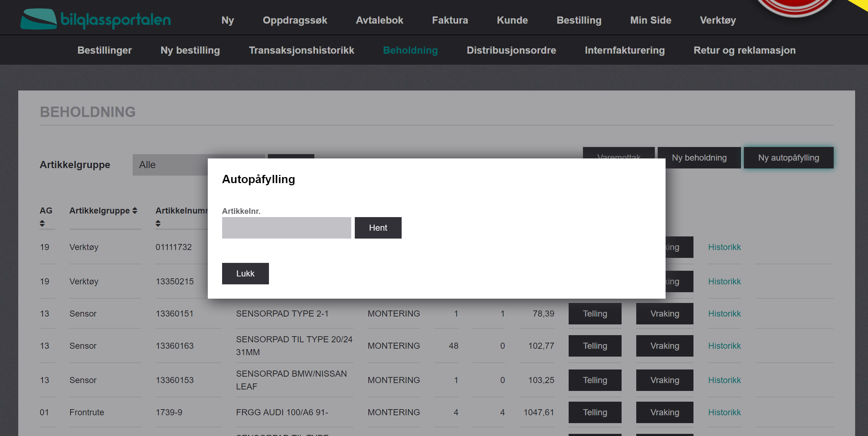Click the Artikkelnr. input field
This screenshot has width=868, height=436.
[x=286, y=228]
